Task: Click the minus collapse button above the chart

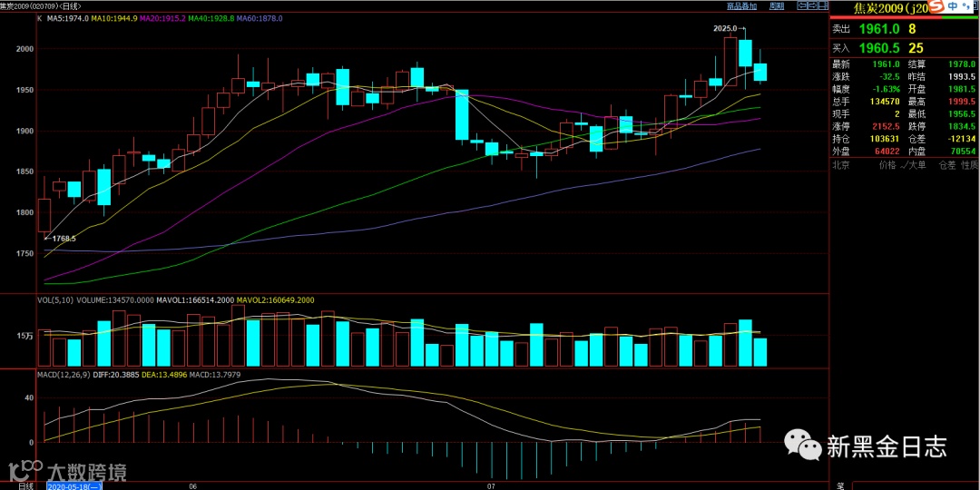Action: 822,5
